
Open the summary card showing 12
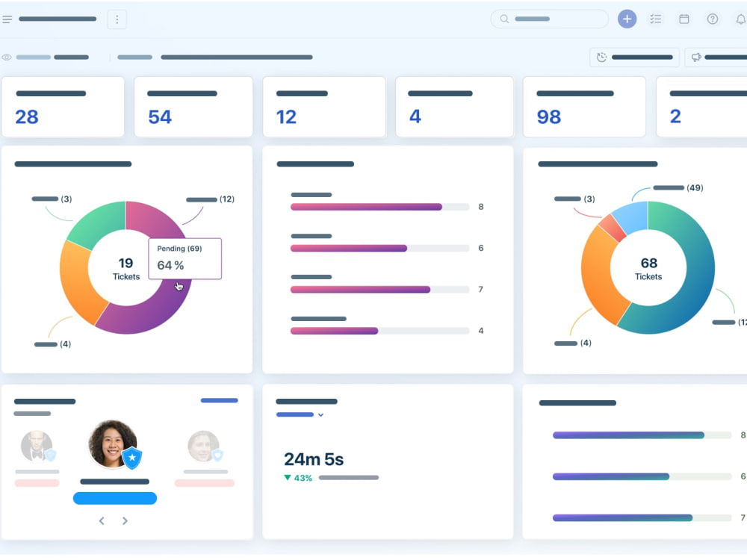324,107
